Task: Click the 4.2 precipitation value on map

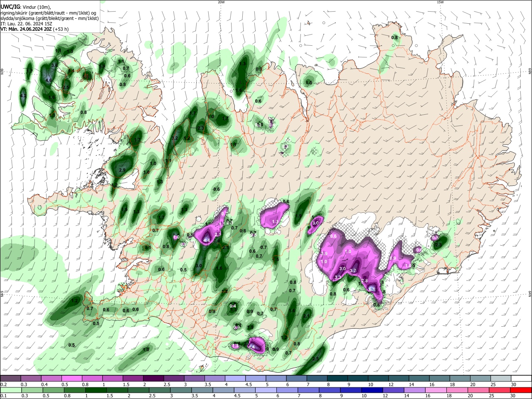Action: pos(23,96)
